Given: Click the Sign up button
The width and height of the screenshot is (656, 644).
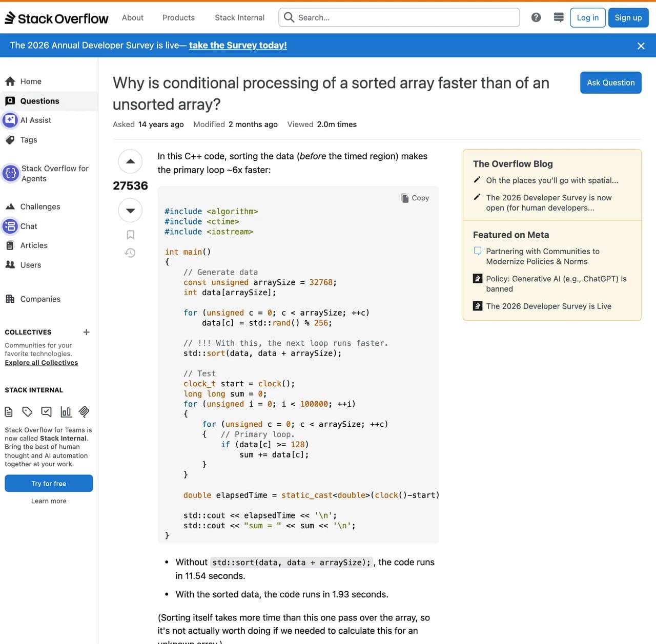Looking at the screenshot, I should (x=628, y=17).
